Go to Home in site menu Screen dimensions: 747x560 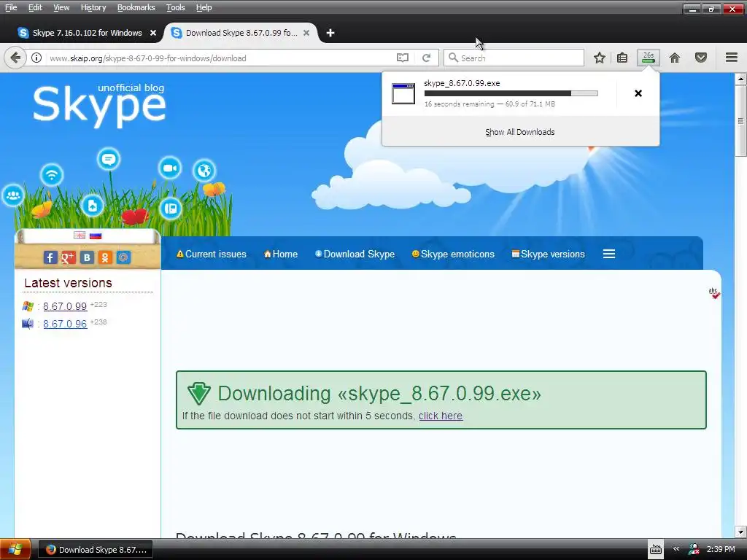click(x=281, y=254)
